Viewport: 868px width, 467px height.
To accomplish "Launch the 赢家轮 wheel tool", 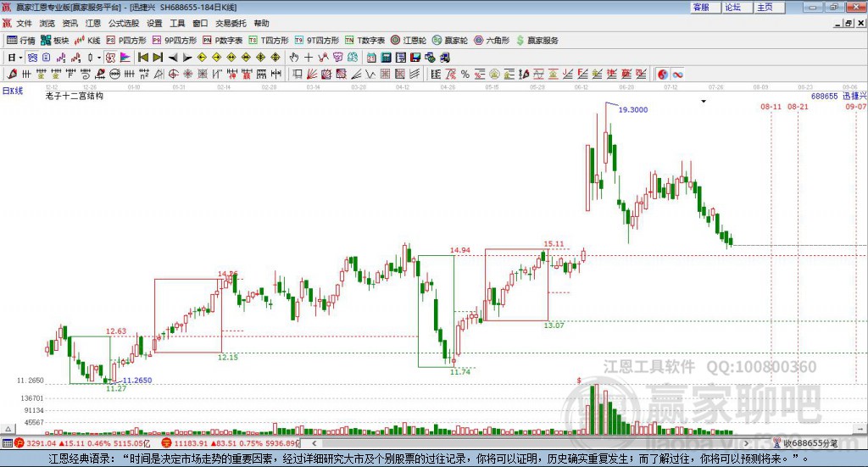I will tap(450, 41).
